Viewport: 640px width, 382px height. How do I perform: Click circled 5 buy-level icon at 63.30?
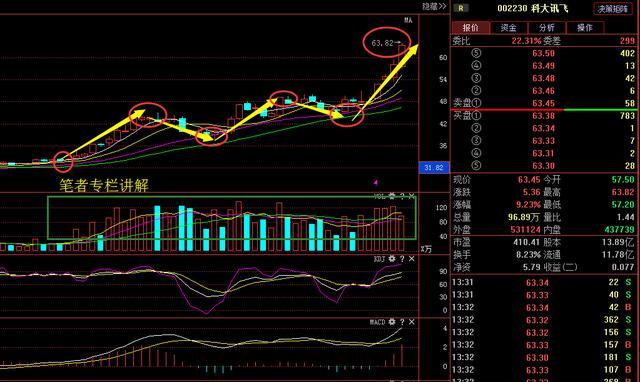[x=476, y=165]
